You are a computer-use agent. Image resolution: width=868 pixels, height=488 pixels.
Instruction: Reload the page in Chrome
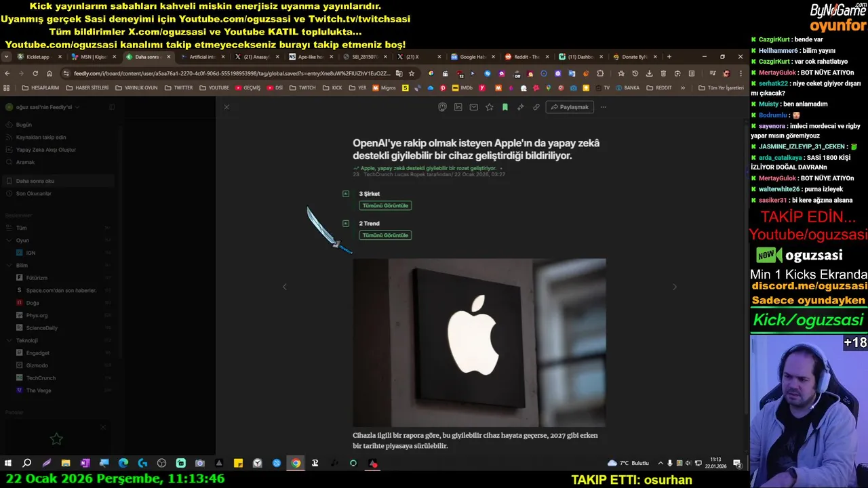(x=35, y=73)
